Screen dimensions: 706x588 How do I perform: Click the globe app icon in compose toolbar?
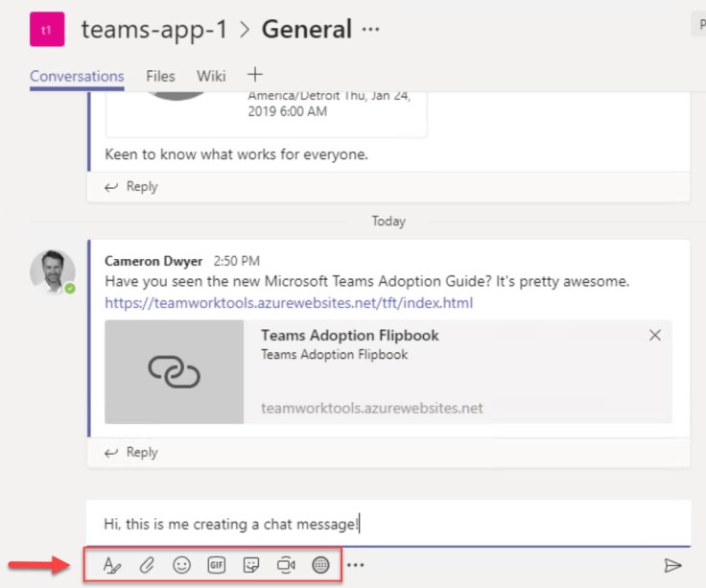320,565
